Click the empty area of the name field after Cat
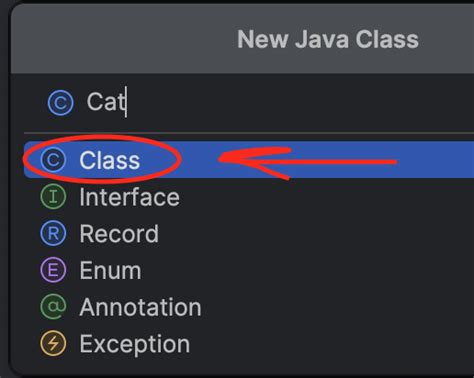 click(x=300, y=103)
